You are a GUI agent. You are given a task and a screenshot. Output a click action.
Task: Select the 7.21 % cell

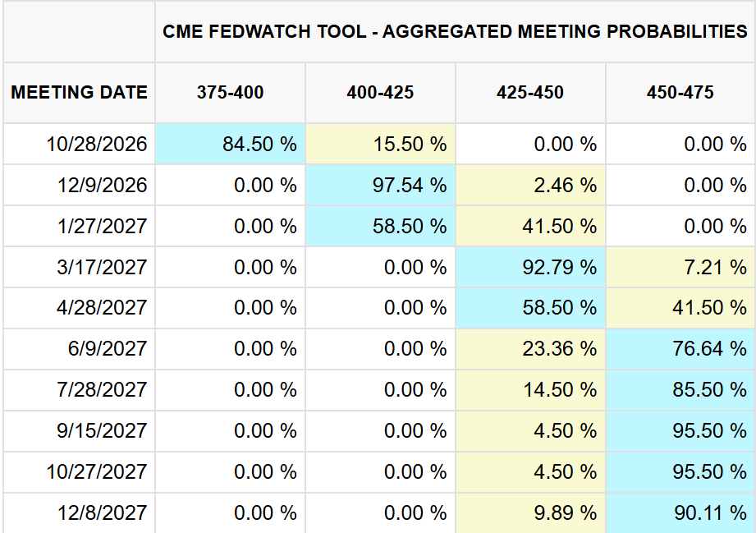click(680, 267)
